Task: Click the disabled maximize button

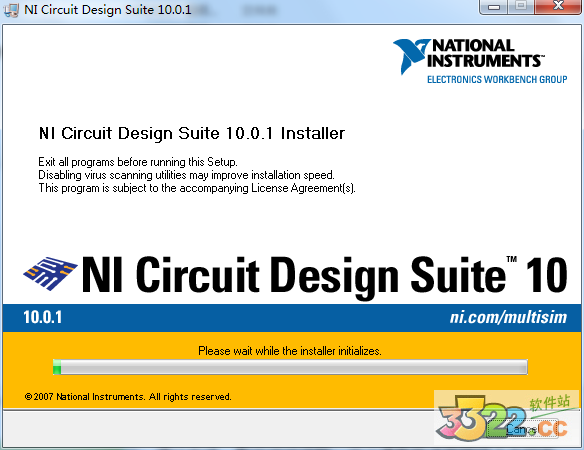Action: (x=521, y=6)
